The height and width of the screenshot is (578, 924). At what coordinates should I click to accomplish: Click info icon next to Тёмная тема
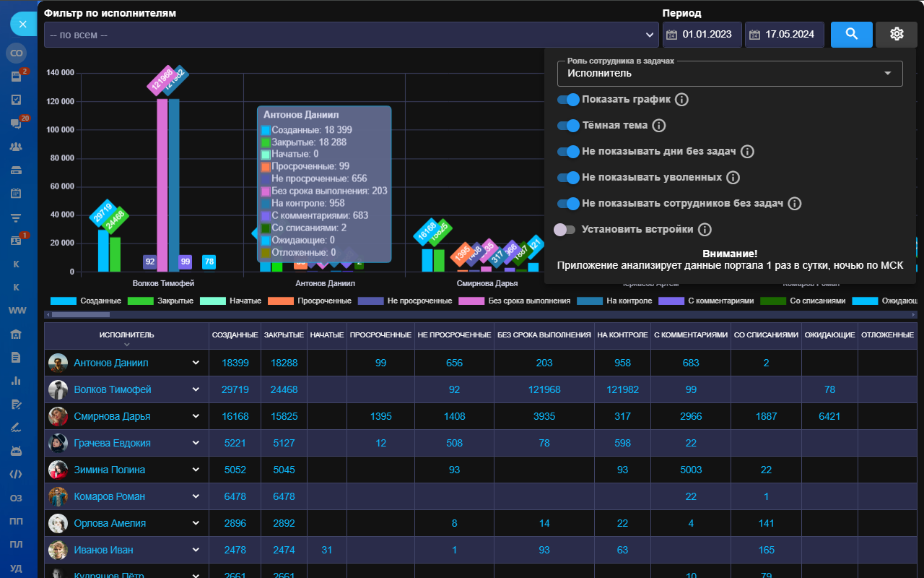click(658, 126)
